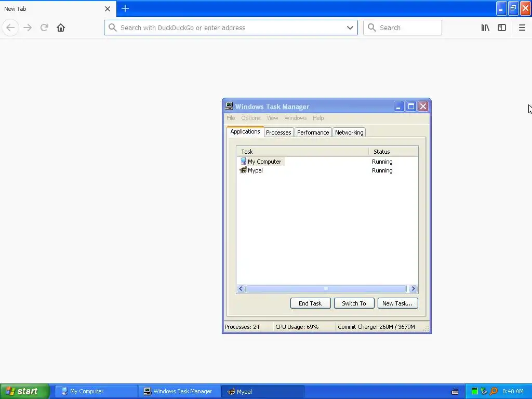Switch to the Performance tab
532x399 pixels.
coord(313,132)
